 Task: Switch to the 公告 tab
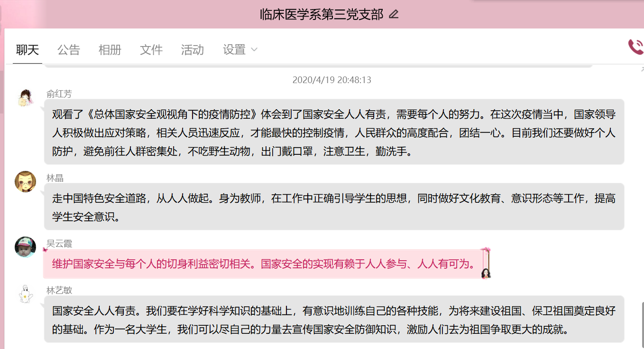[x=69, y=49]
